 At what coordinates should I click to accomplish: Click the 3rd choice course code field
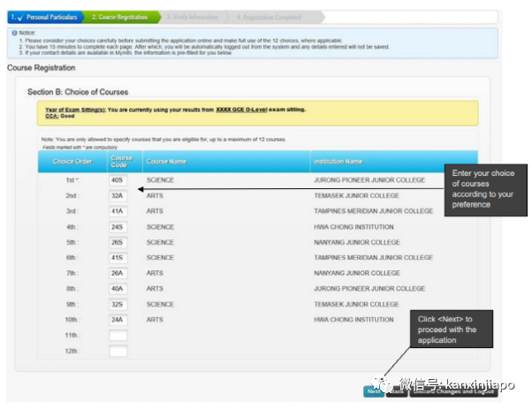[118, 211]
